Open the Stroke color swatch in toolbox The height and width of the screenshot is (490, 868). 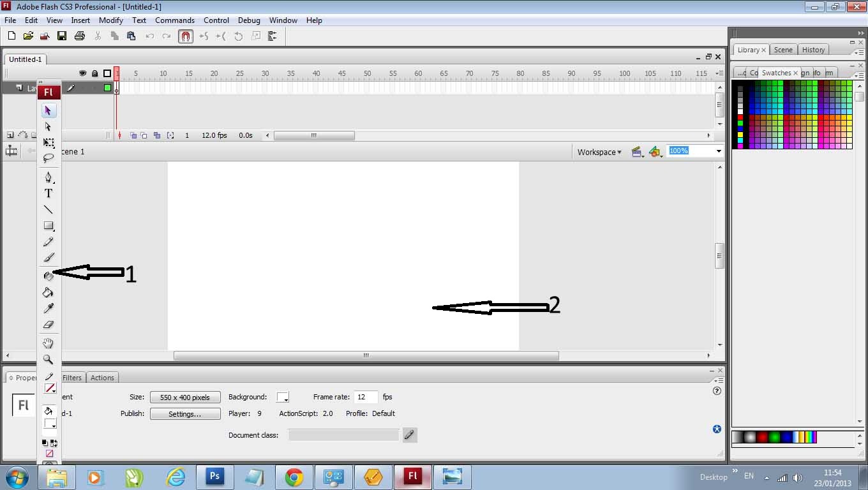(x=50, y=389)
